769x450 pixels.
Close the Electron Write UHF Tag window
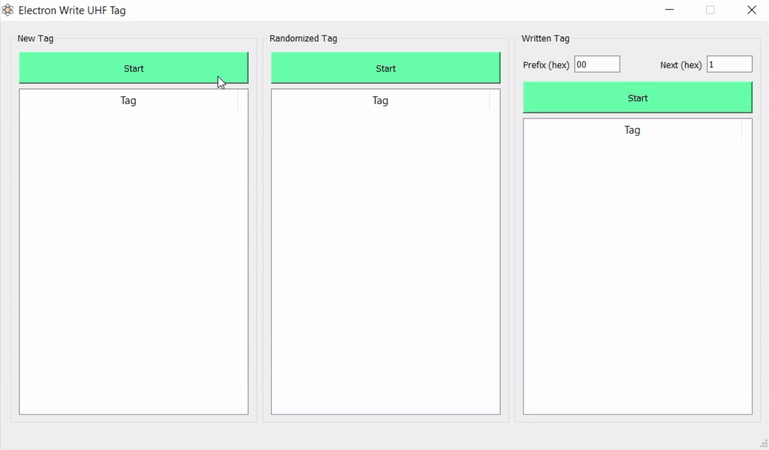coord(751,10)
